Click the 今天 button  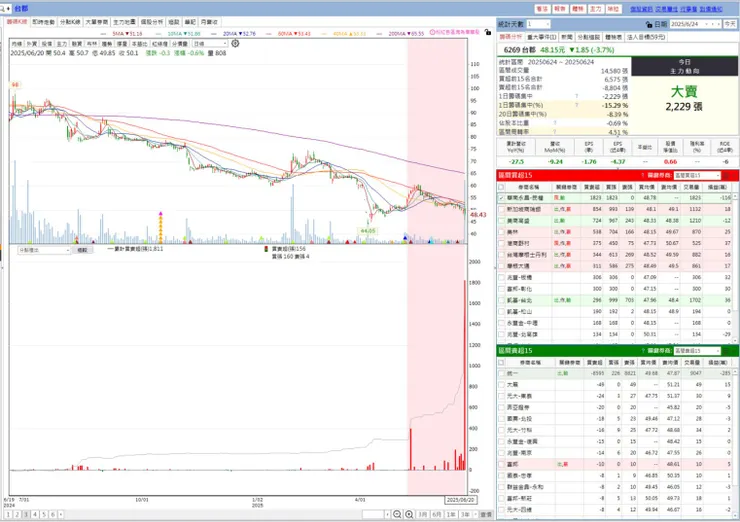point(730,24)
